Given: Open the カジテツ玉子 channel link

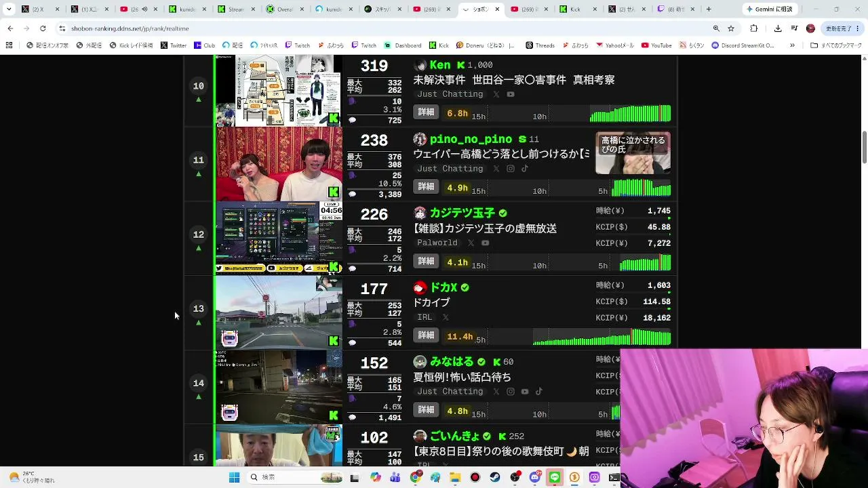Looking at the screenshot, I should (x=462, y=213).
